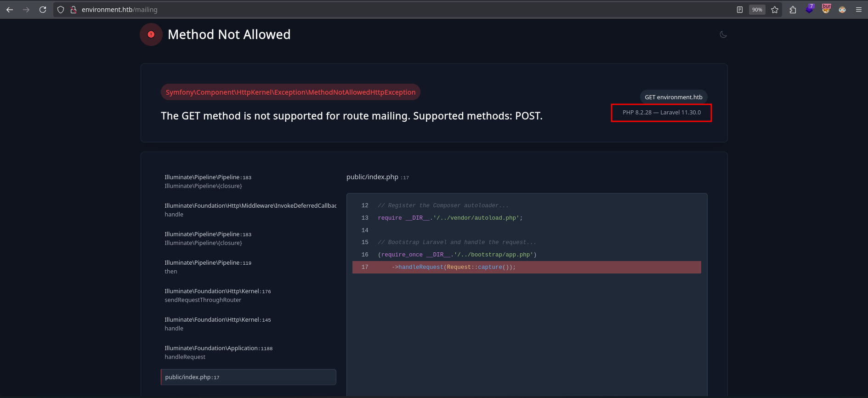Open the round face extension icon
Viewport: 868px width, 398px height.
[842, 10]
